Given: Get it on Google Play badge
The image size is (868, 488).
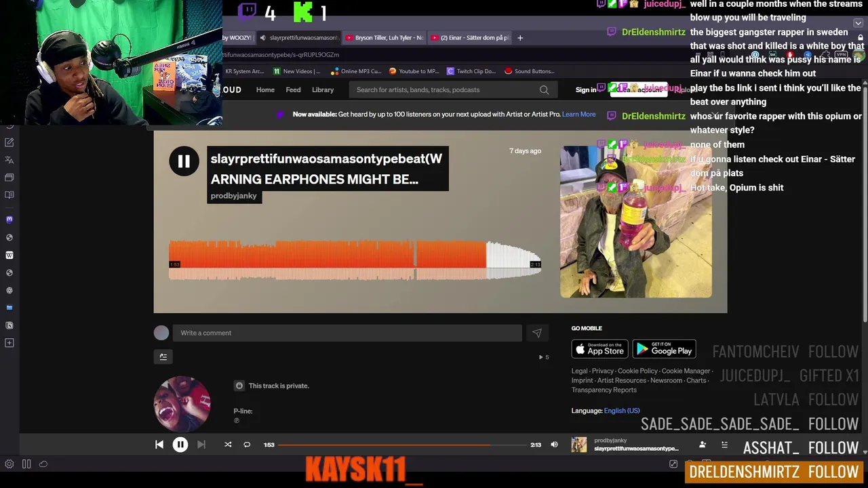Looking at the screenshot, I should click(664, 349).
